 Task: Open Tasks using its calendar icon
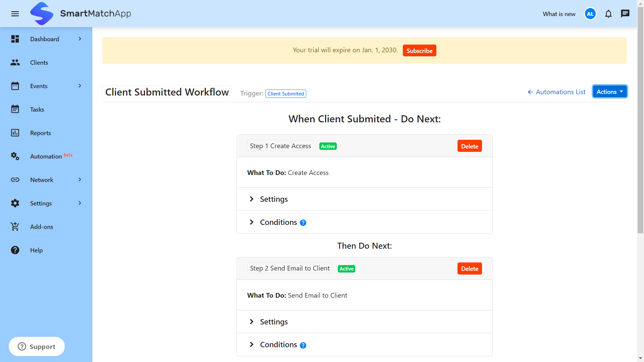tap(15, 109)
